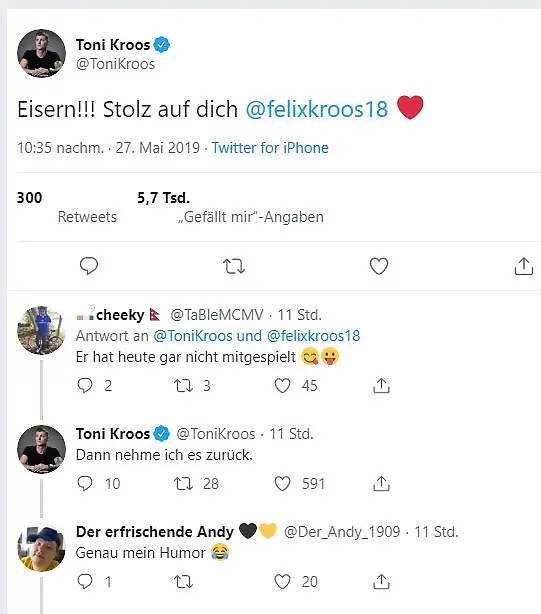The width and height of the screenshot is (541, 614).
Task: Like Der erfrischende Andy's reply
Action: coord(282,581)
